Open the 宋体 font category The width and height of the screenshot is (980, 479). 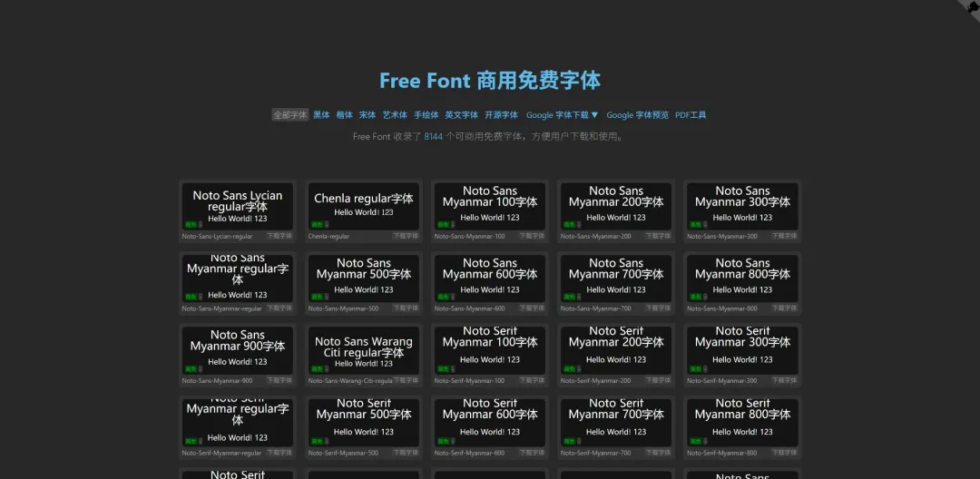[x=367, y=115]
